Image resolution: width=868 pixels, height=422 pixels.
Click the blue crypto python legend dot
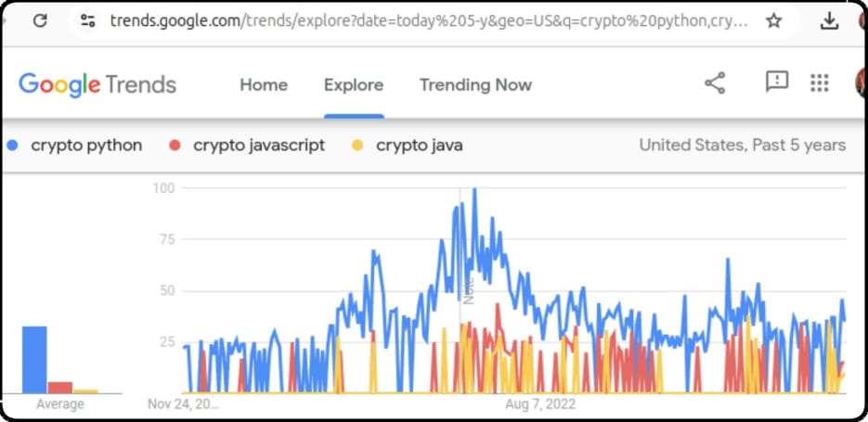(13, 146)
